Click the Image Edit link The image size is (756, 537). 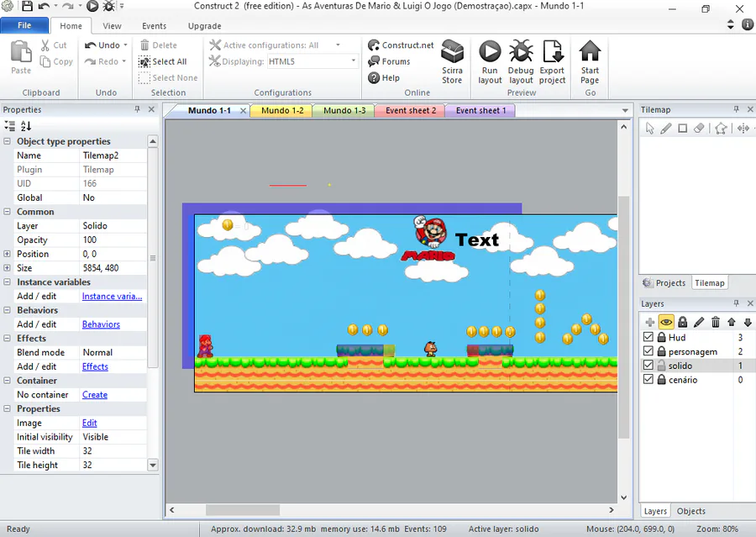click(89, 423)
